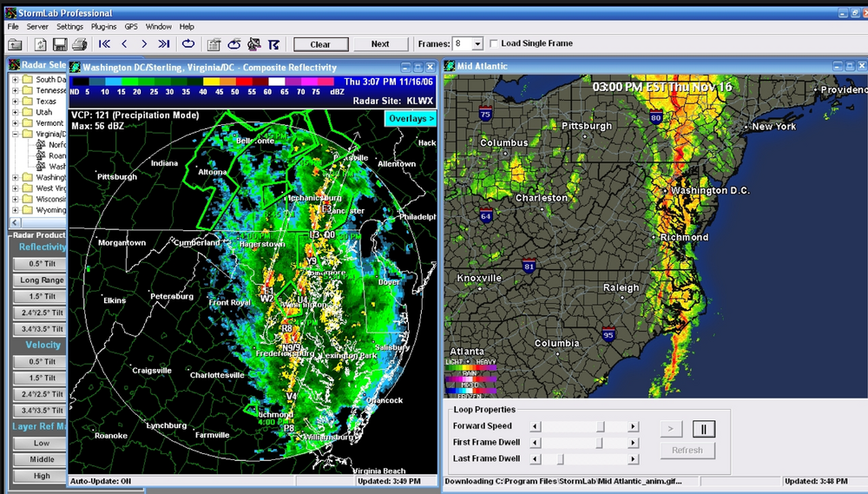Open the GPS menu
This screenshot has width=868, height=494.
[131, 27]
